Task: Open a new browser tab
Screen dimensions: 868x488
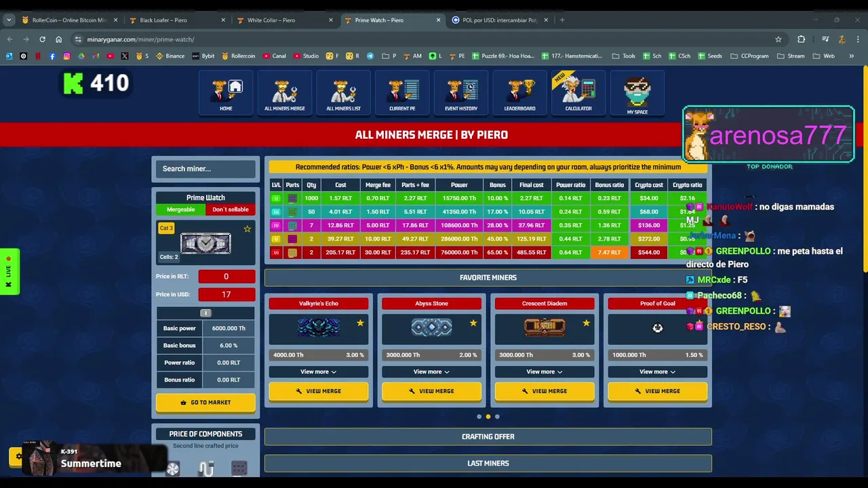Action: (x=562, y=20)
